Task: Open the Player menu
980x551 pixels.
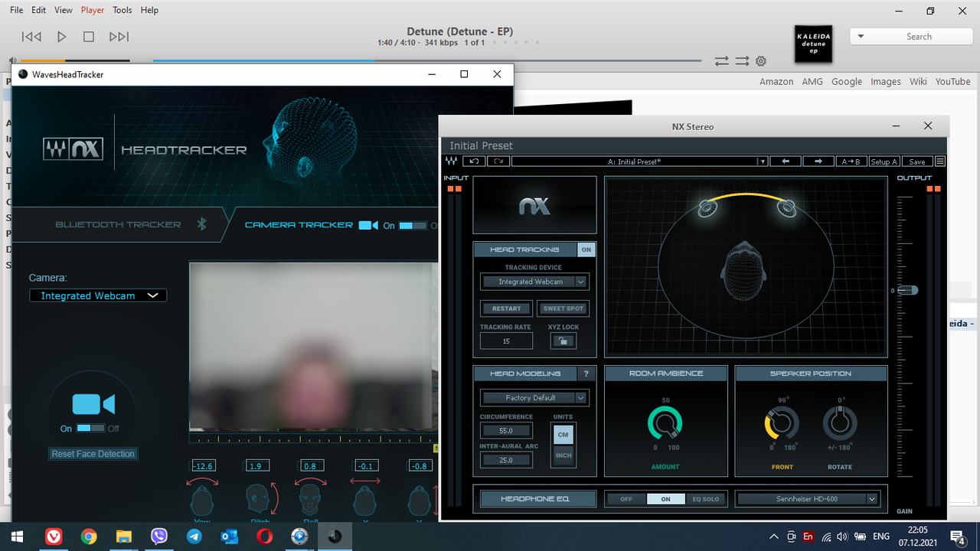Action: pyautogui.click(x=93, y=10)
